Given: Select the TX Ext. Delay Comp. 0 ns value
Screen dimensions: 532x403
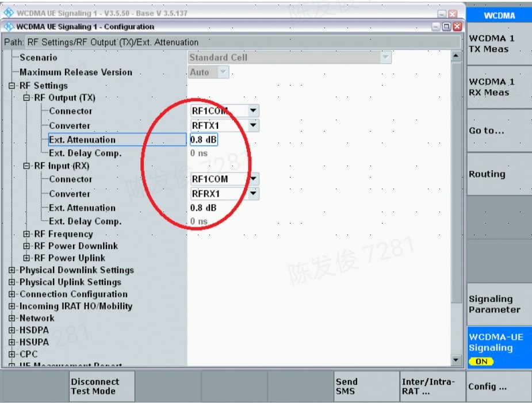Looking at the screenshot, I should [199, 153].
